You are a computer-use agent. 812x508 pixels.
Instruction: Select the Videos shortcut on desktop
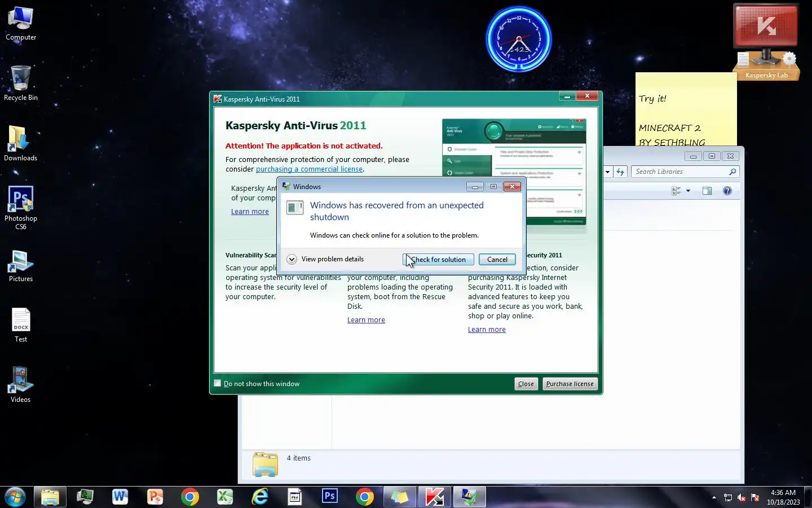point(21,385)
